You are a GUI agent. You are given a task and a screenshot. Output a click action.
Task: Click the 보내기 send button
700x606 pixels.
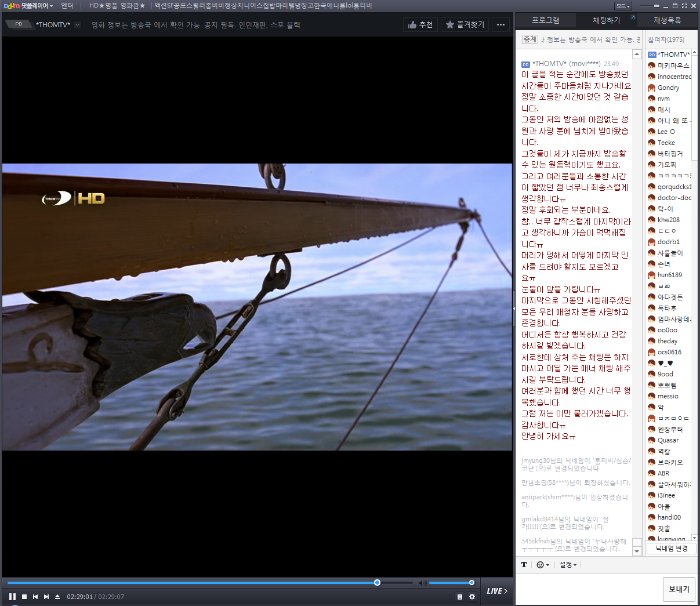[x=679, y=589]
